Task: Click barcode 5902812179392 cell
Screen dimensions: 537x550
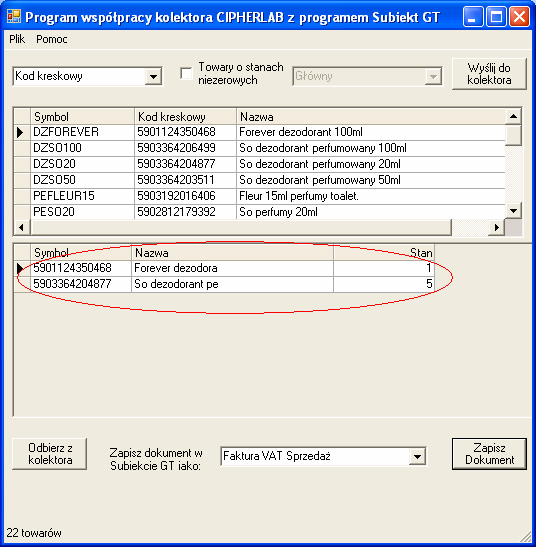Action: (x=185, y=212)
